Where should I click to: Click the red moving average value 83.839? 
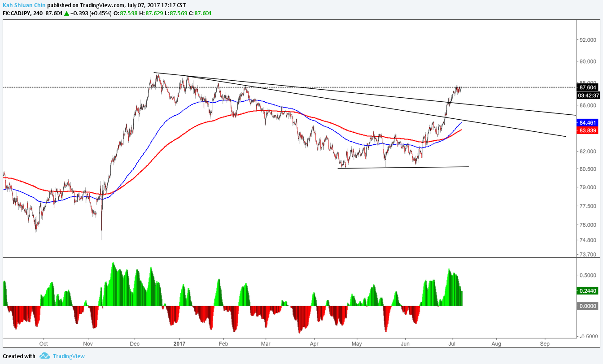tap(587, 130)
